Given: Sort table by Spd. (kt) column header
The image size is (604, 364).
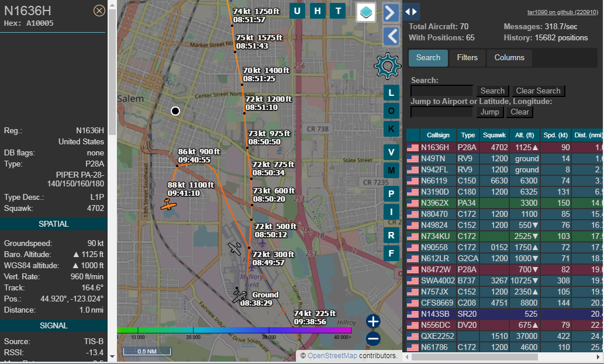Looking at the screenshot, I should click(555, 135).
